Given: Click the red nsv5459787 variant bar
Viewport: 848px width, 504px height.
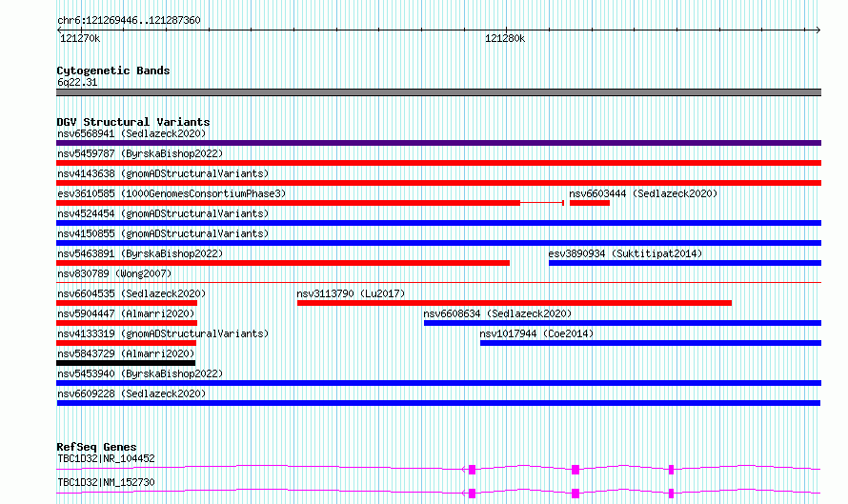Looking at the screenshot, I should [x=438, y=163].
